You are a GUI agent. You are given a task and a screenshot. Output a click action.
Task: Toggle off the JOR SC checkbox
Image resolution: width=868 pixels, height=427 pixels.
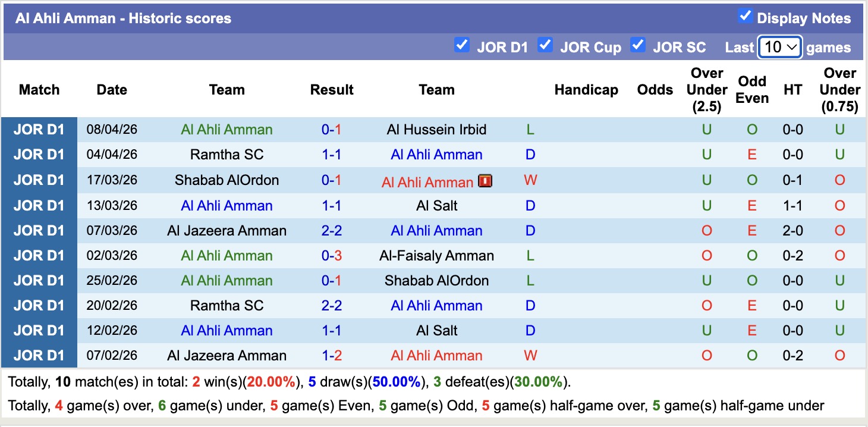coord(639,44)
